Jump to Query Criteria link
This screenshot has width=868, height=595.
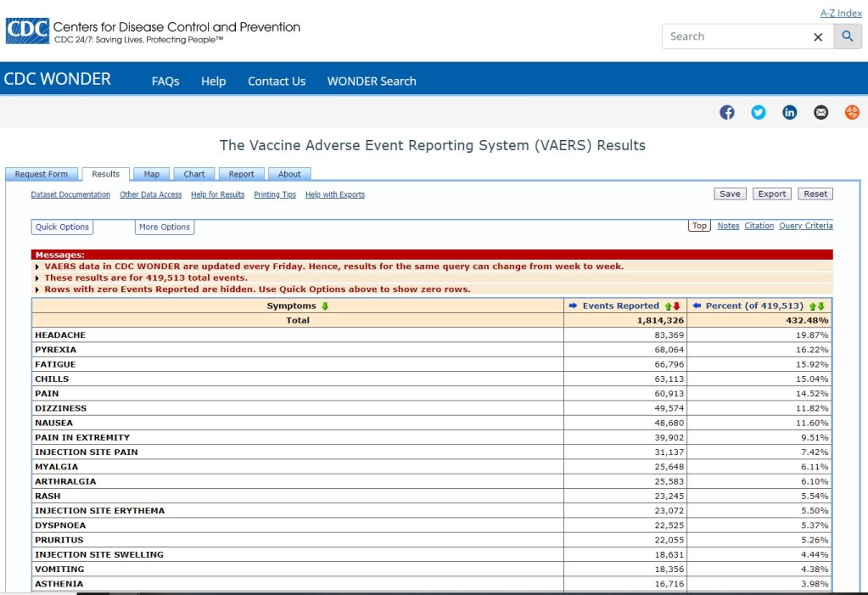(x=806, y=226)
